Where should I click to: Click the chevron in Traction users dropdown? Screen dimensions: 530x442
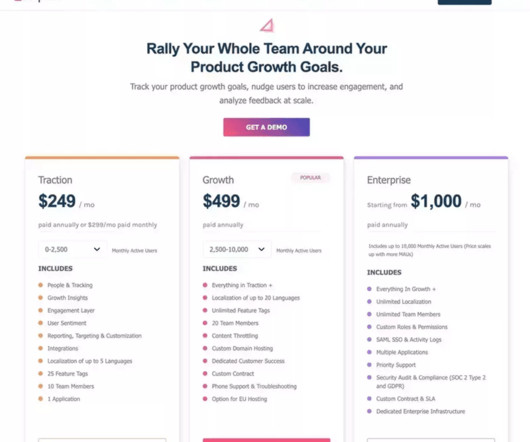pos(97,249)
